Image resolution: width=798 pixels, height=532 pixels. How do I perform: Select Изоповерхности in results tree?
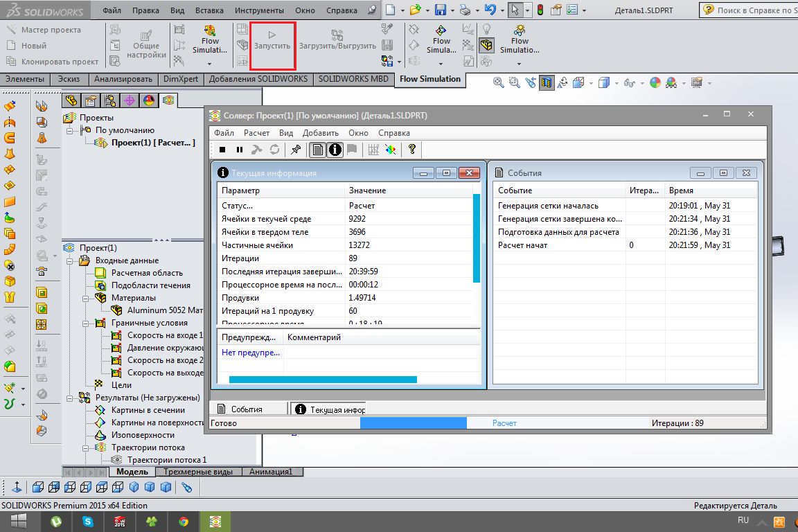[135, 435]
